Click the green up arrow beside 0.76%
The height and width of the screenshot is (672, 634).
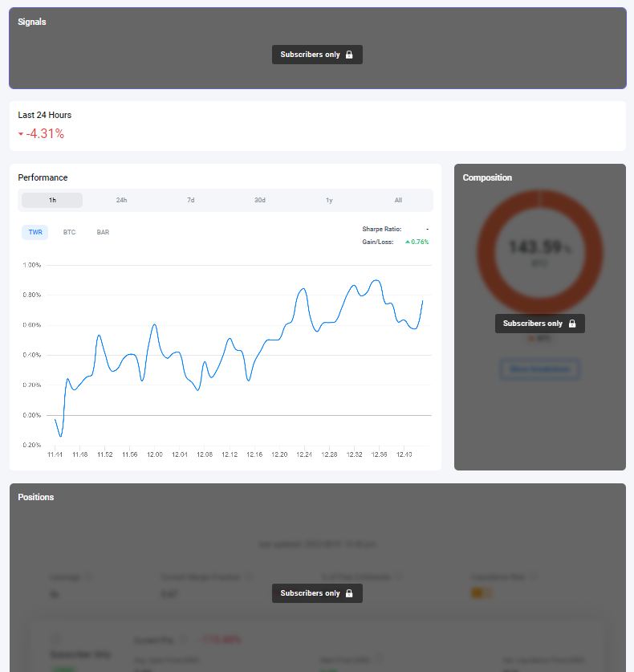pos(408,242)
